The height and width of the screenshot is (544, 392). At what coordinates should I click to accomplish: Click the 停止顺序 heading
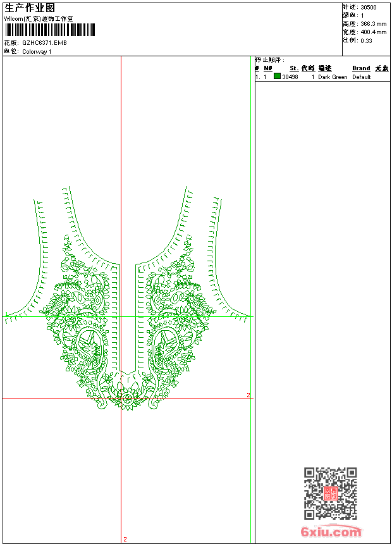[270, 59]
